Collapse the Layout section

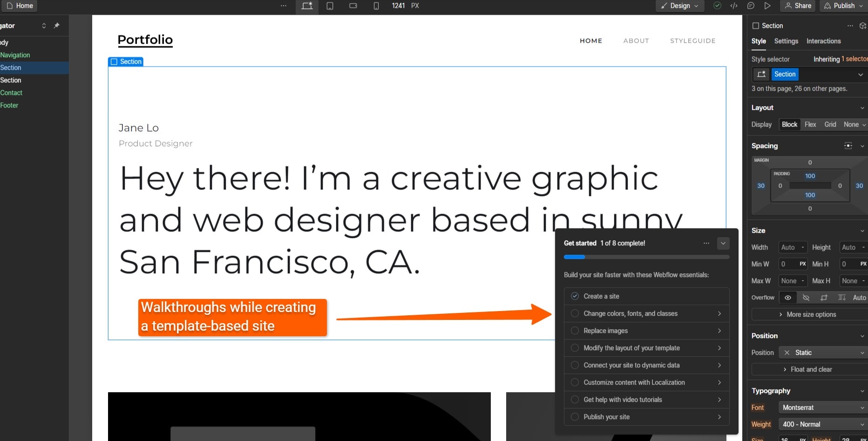click(x=862, y=108)
